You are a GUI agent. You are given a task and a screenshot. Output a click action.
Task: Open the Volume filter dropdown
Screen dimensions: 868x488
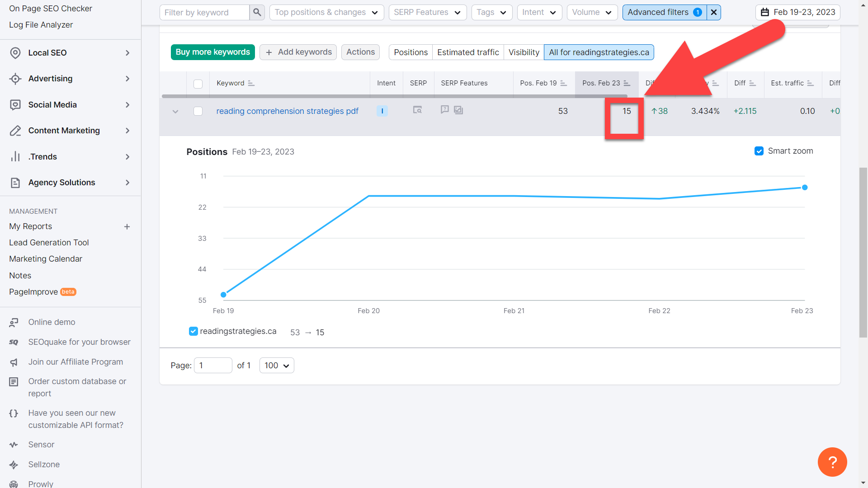(592, 12)
